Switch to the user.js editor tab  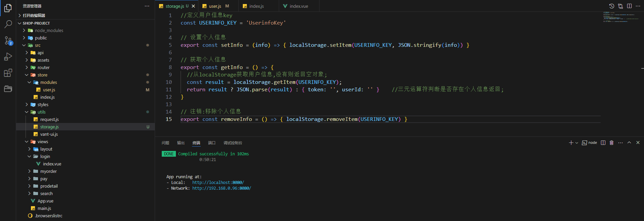[215, 6]
